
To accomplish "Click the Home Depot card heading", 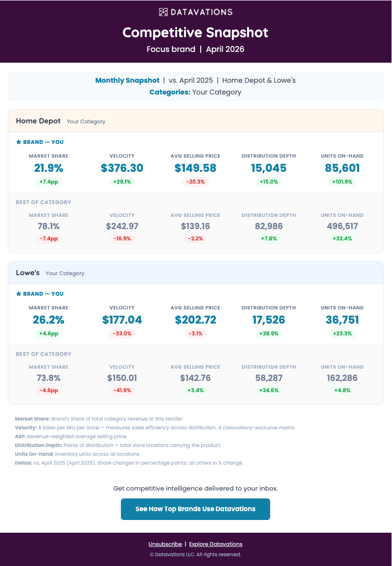I will (38, 121).
